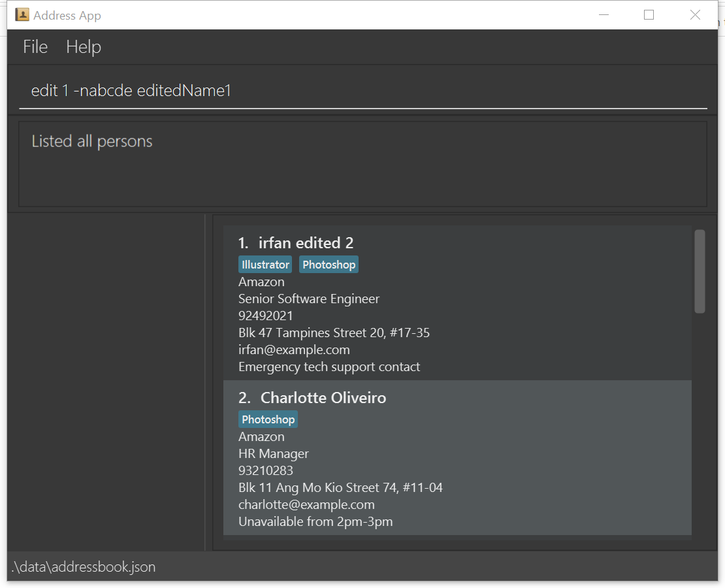The image size is (725, 588).
Task: Select person 'irfan edited 2' name
Action: click(x=306, y=243)
